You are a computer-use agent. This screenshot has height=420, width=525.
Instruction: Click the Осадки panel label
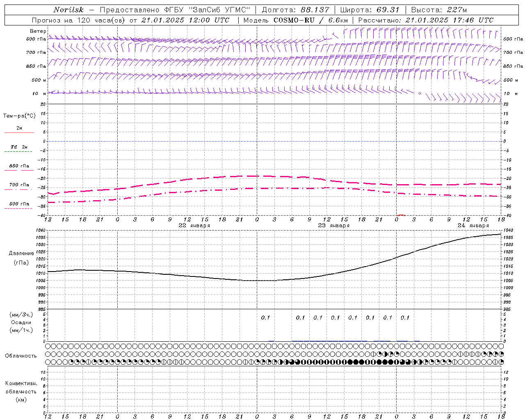tap(21, 322)
